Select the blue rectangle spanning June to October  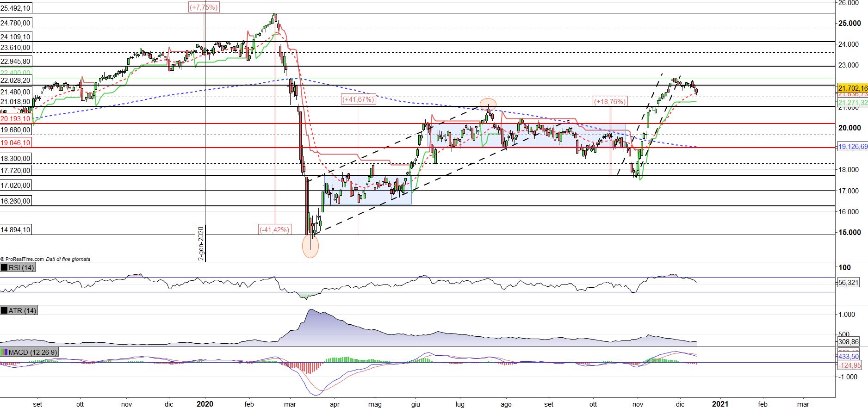click(527, 136)
